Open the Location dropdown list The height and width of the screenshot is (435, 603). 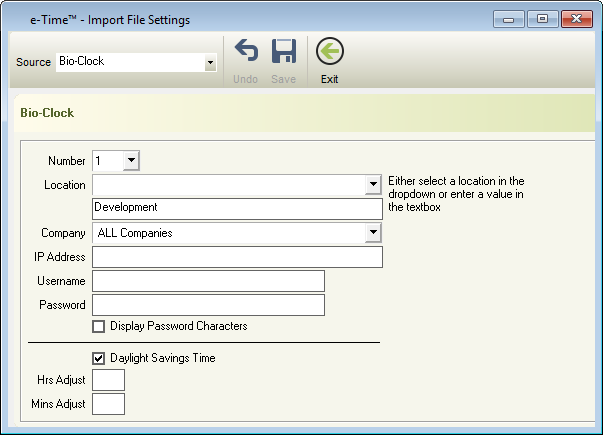(x=373, y=184)
